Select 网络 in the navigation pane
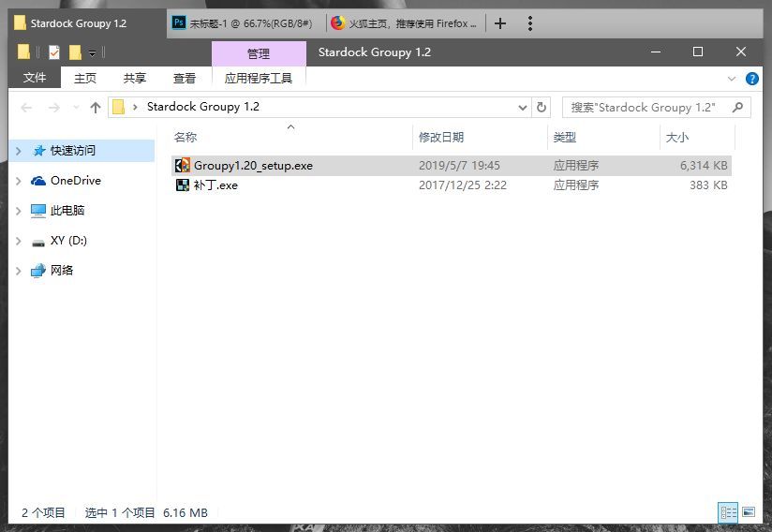This screenshot has width=772, height=532. pyautogui.click(x=62, y=270)
